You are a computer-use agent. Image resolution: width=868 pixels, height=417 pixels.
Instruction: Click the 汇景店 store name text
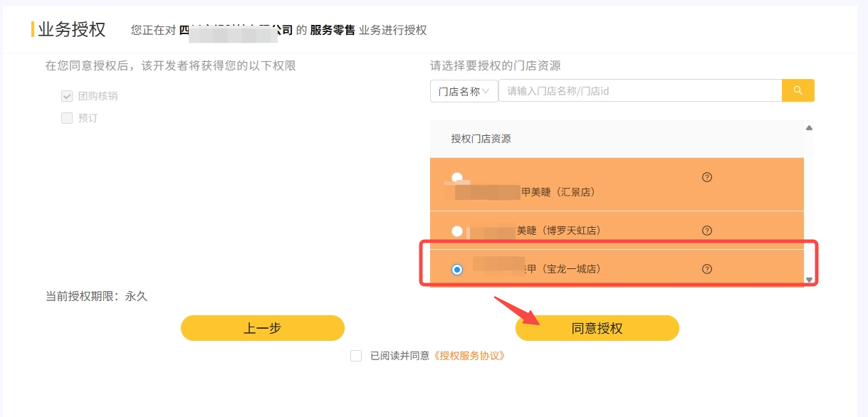pyautogui.click(x=558, y=192)
